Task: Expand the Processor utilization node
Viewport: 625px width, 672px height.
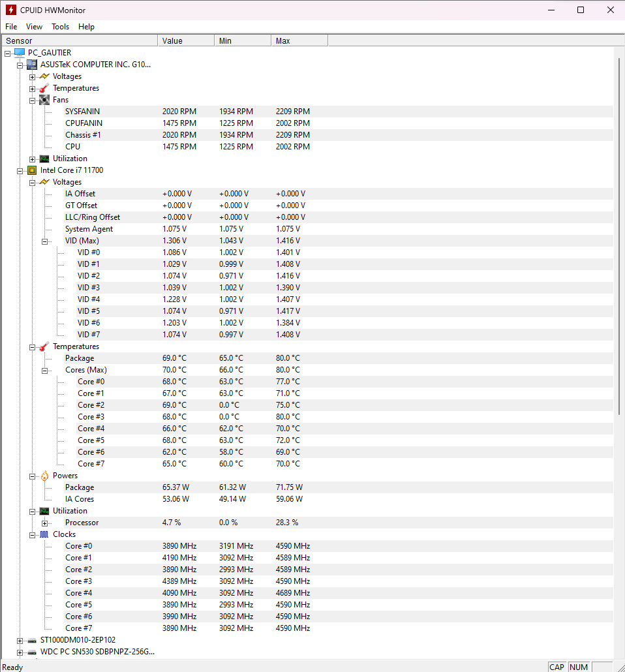Action: click(44, 523)
